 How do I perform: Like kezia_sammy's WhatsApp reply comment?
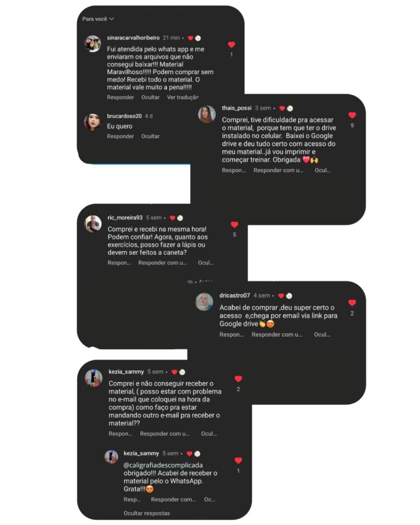pyautogui.click(x=238, y=460)
